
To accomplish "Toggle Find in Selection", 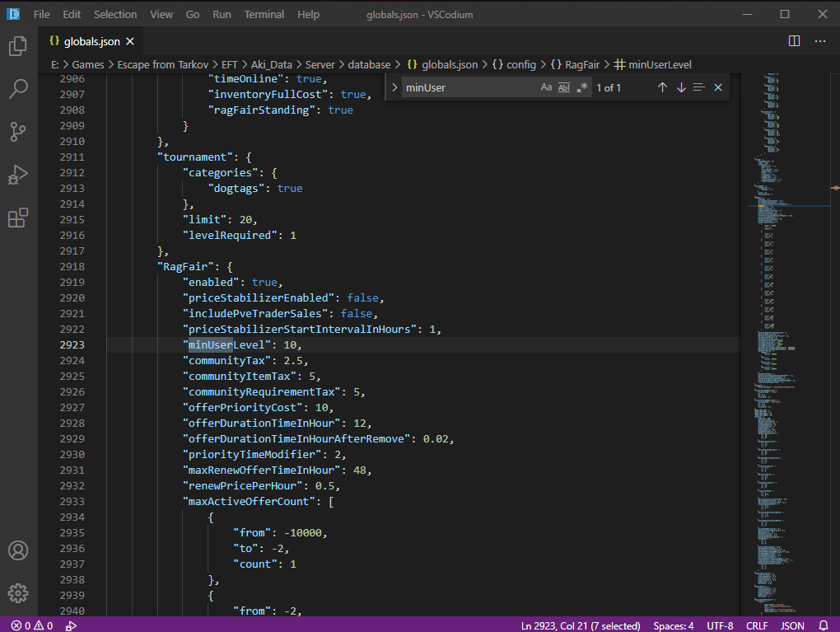I will (x=698, y=87).
